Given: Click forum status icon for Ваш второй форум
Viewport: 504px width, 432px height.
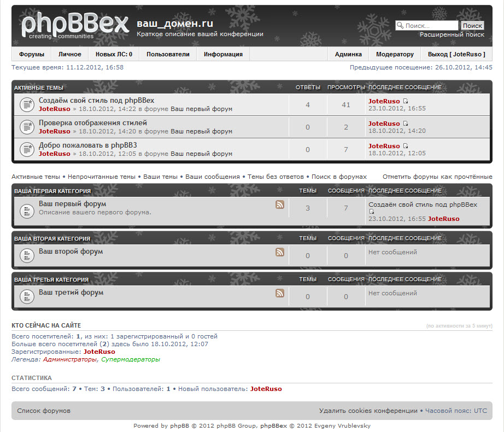Looking at the screenshot, I should tap(27, 255).
